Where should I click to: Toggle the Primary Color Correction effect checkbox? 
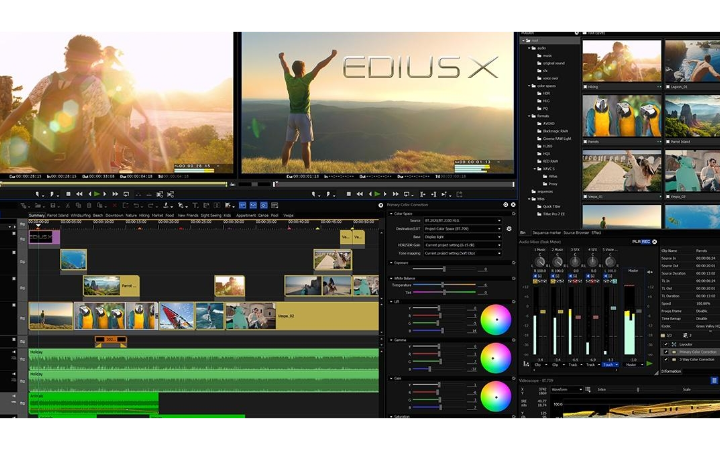667,352
